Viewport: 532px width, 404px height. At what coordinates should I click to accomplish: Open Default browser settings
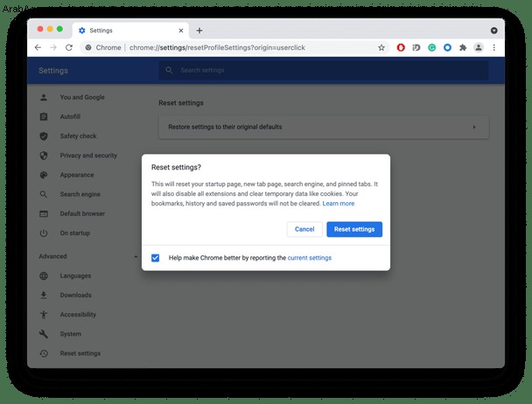[82, 213]
